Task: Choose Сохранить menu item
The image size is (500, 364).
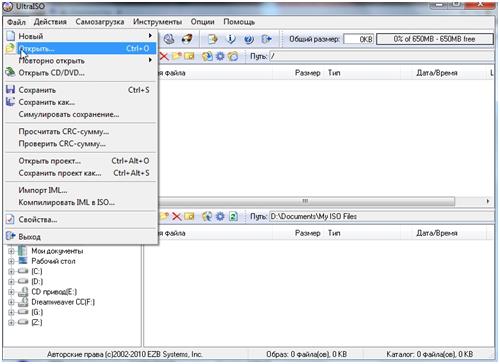Action: click(x=81, y=90)
